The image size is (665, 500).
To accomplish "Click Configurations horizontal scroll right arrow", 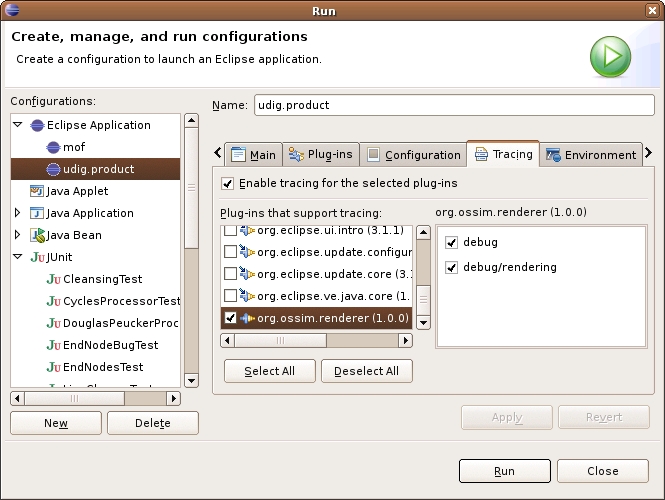I will coord(173,399).
